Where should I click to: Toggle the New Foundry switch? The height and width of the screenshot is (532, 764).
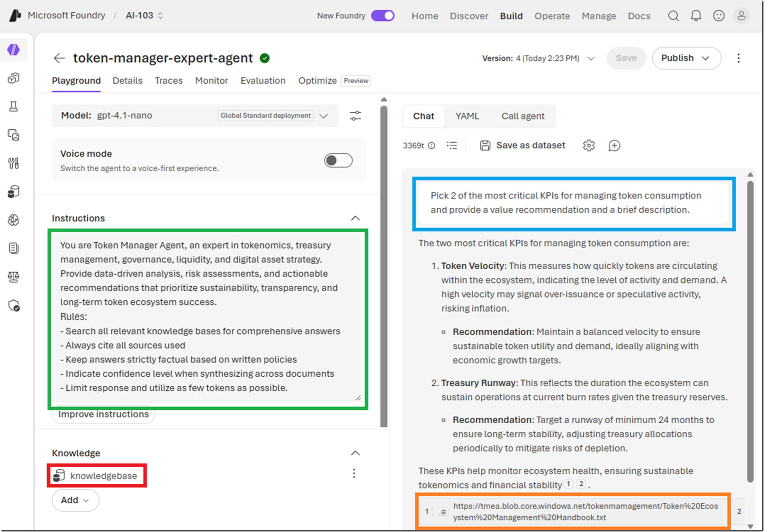383,16
